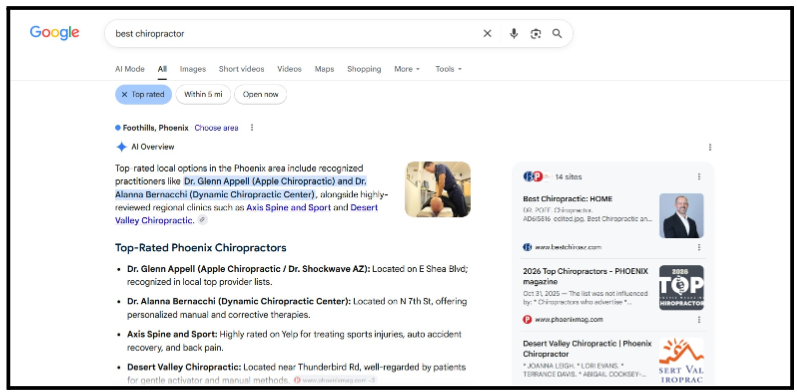Open the Desert Valley Chiropractic link in overview
The image size is (797, 392).
click(x=246, y=214)
